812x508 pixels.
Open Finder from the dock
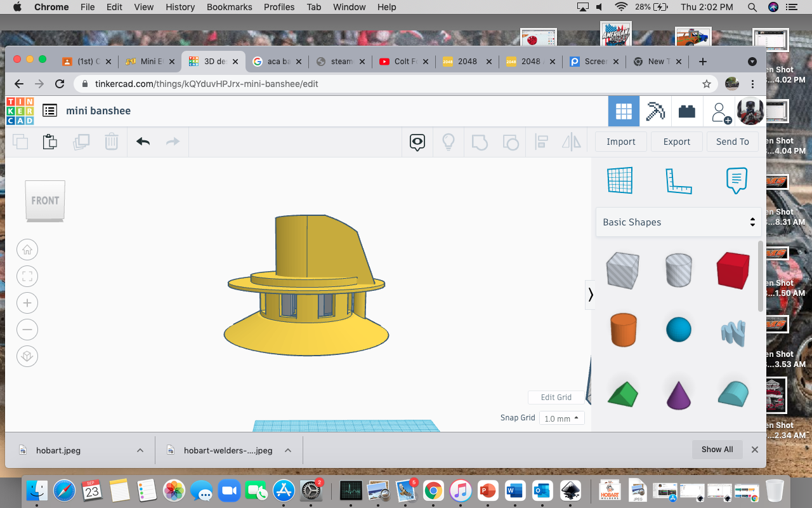coord(37,490)
